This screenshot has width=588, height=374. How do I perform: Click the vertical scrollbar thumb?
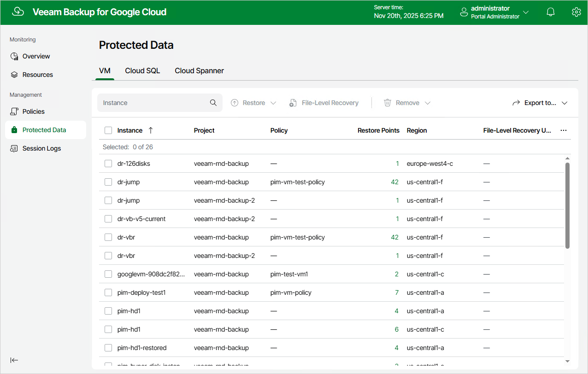567,205
